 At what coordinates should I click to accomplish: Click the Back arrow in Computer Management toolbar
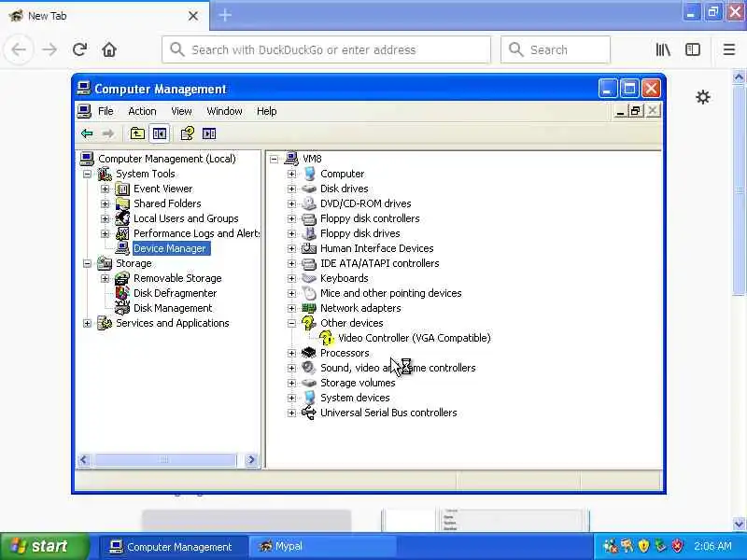coord(87,133)
